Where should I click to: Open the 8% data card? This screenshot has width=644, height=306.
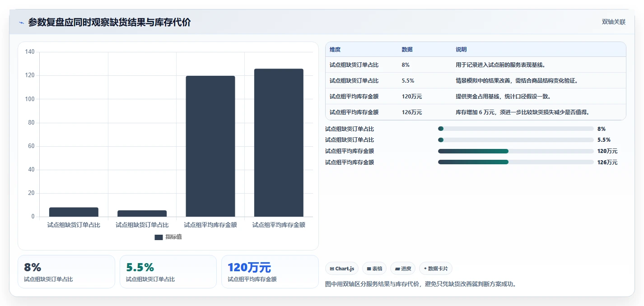[x=66, y=272]
